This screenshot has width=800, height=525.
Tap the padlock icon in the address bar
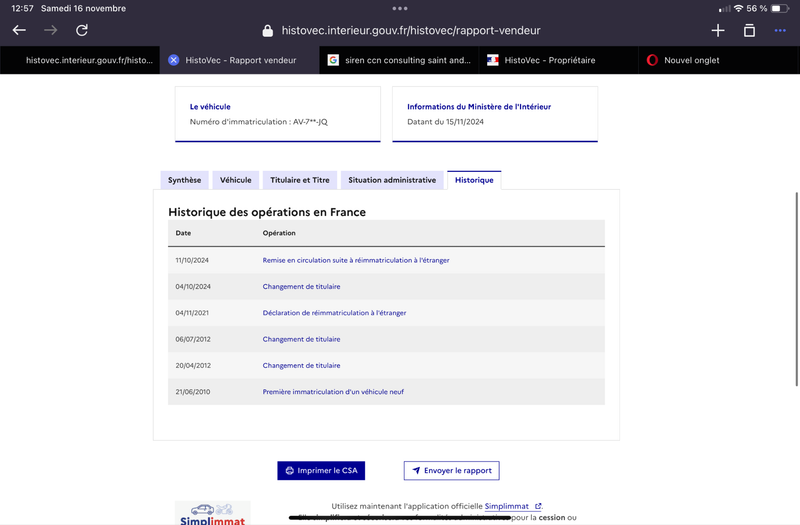click(x=267, y=31)
